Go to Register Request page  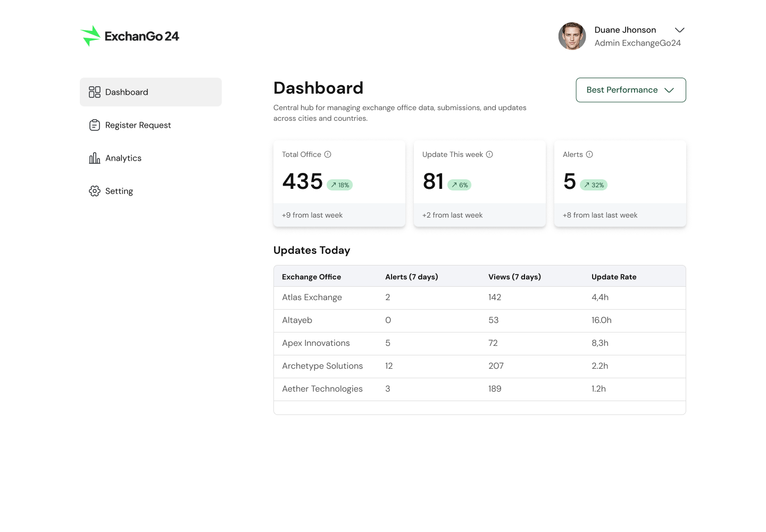coord(138,125)
